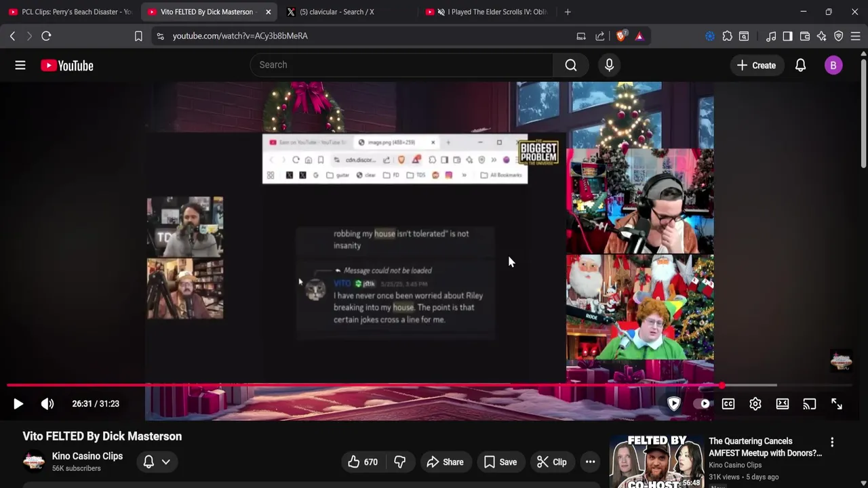Switch to the Elder Scrolls IV tab
The width and height of the screenshot is (868, 488).
[487, 12]
